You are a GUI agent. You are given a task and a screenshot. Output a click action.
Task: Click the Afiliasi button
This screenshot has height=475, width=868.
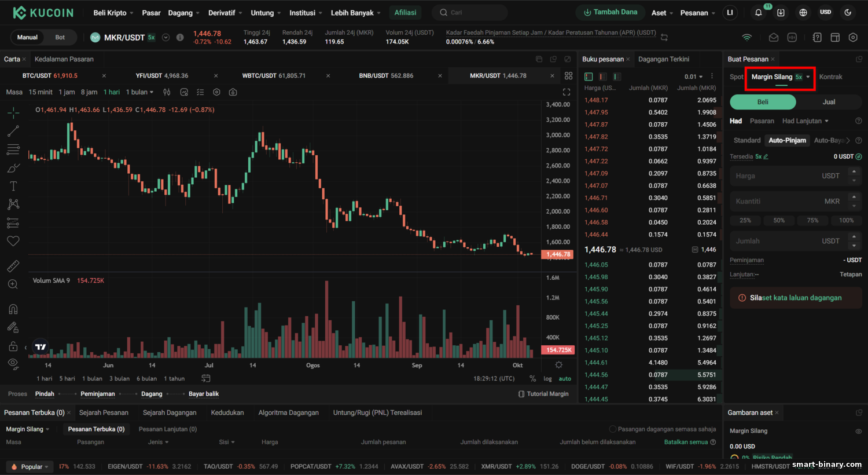405,13
